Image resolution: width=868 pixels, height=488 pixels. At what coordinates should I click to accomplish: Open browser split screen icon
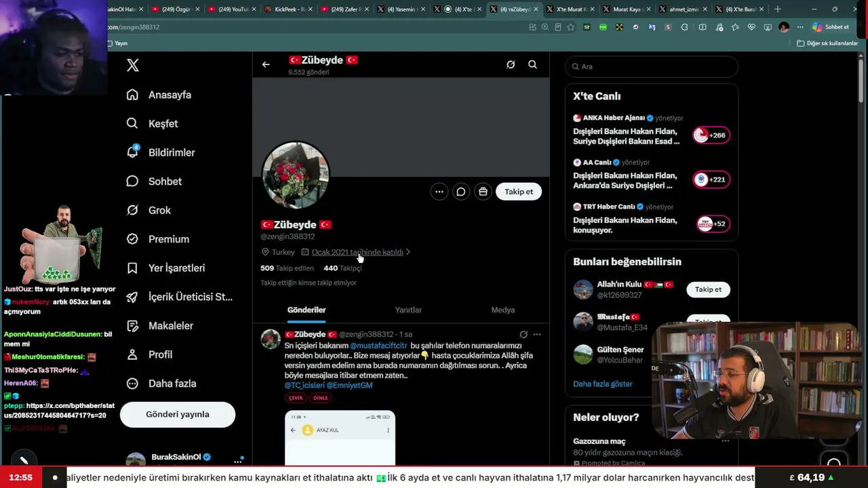tap(703, 27)
